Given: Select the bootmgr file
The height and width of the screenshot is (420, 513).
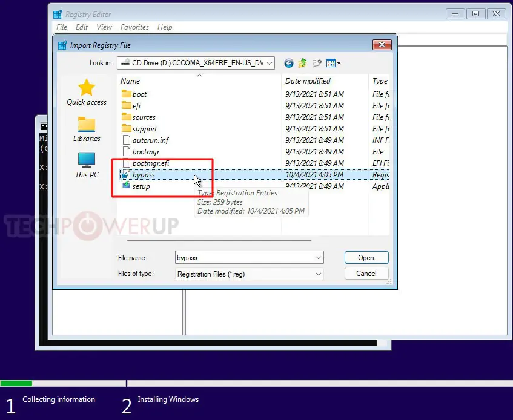Looking at the screenshot, I should click(x=141, y=152).
